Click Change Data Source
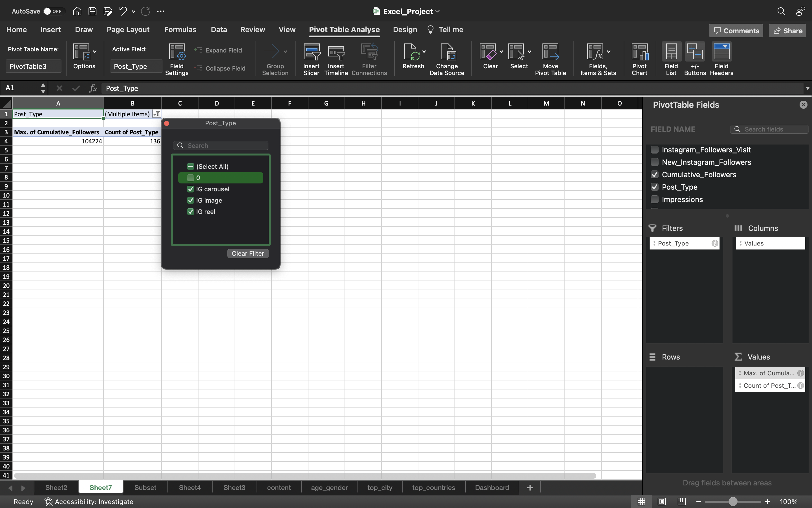The height and width of the screenshot is (508, 812). [x=447, y=60]
